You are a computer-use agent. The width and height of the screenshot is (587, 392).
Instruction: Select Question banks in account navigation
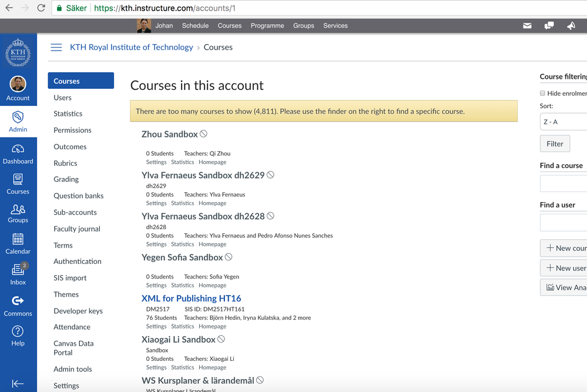pyautogui.click(x=79, y=196)
